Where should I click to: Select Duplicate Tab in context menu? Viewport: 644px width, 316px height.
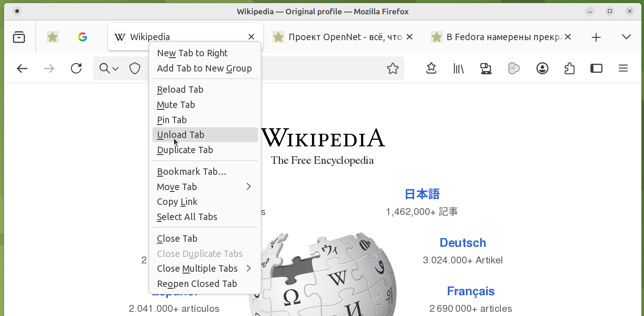coord(205,150)
